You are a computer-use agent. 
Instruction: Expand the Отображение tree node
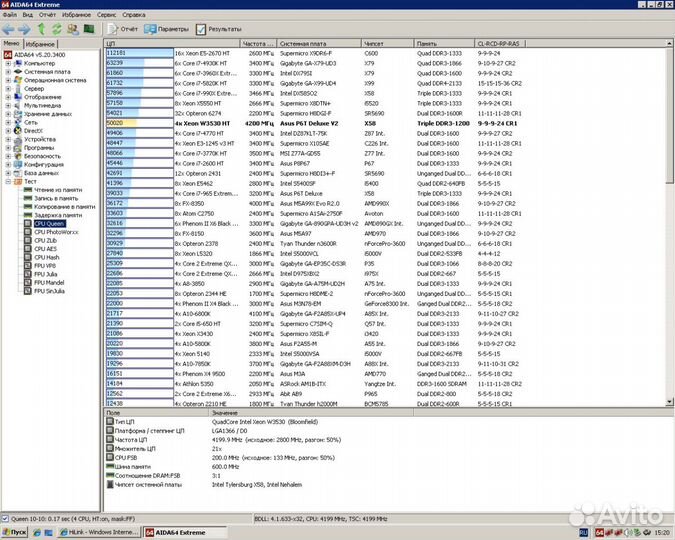click(x=8, y=97)
